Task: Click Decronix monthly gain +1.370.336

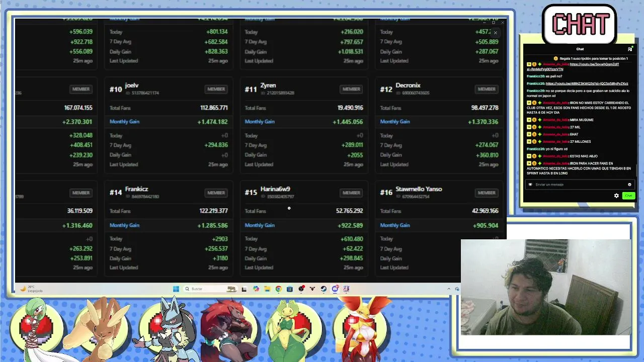Action: tap(483, 122)
